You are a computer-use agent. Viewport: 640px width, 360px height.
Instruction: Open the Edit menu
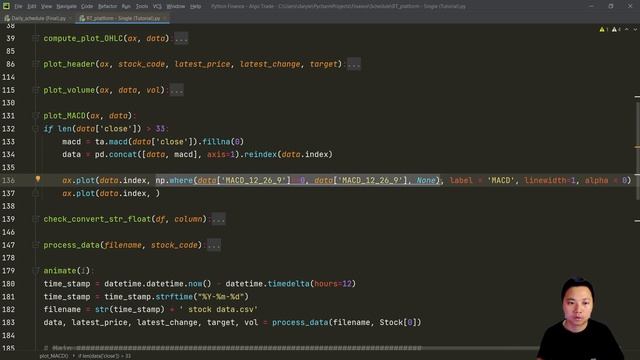tap(32, 6)
